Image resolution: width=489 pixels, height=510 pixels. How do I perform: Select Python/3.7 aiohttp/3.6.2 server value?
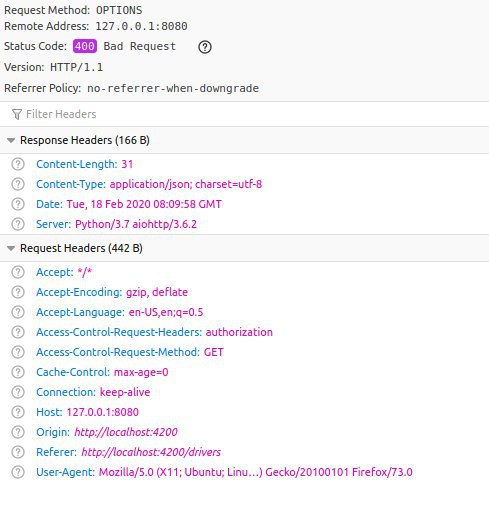point(136,224)
